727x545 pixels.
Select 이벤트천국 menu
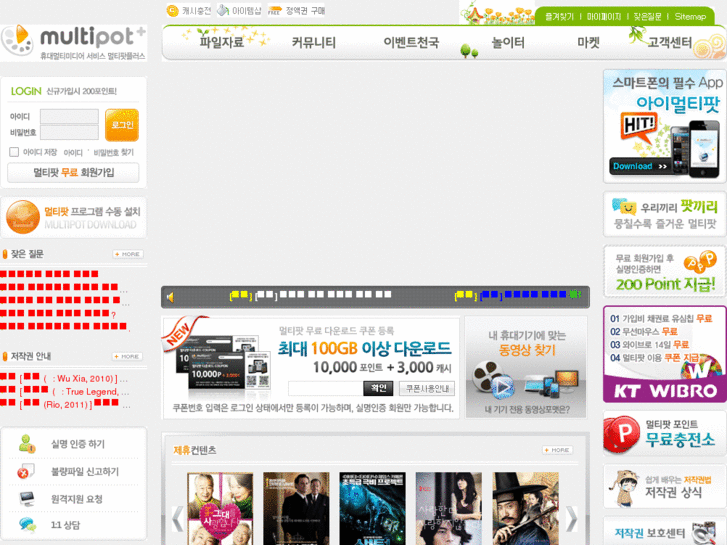click(x=411, y=42)
